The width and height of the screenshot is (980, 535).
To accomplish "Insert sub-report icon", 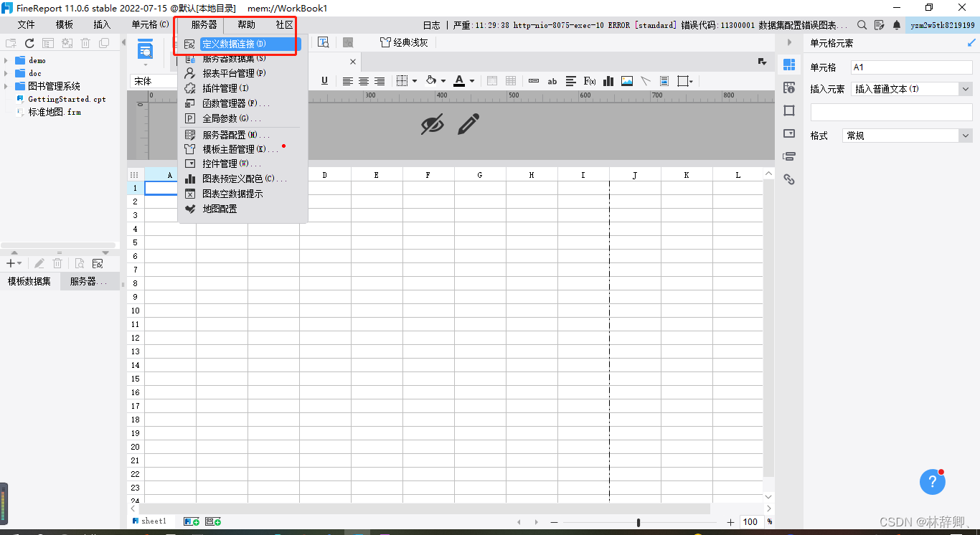I will point(664,81).
